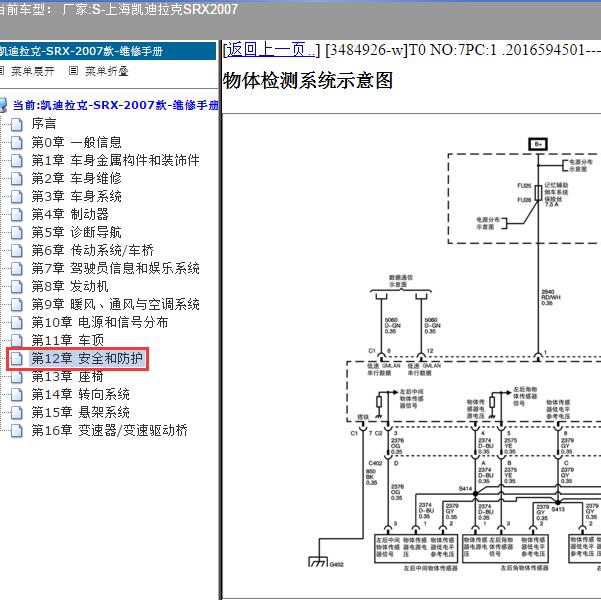Click the page icon beside 第15章 悬架系统
Screen dimensions: 601x600
point(16,413)
